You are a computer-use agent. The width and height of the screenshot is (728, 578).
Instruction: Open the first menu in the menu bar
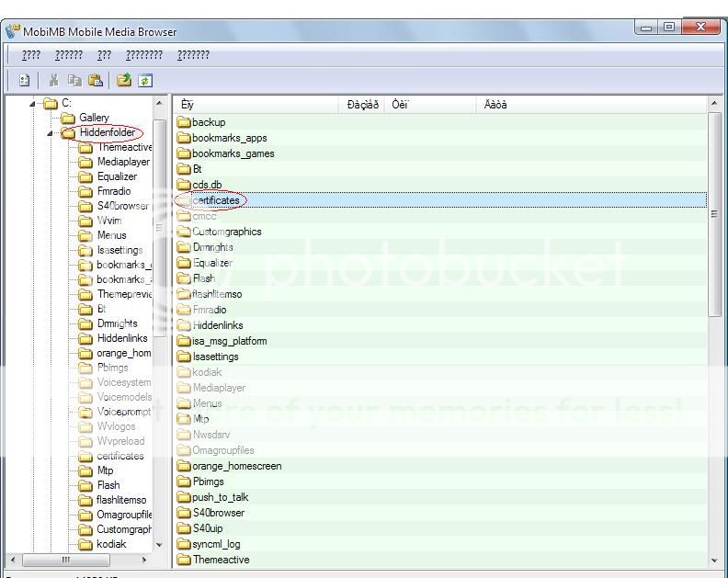click(30, 55)
